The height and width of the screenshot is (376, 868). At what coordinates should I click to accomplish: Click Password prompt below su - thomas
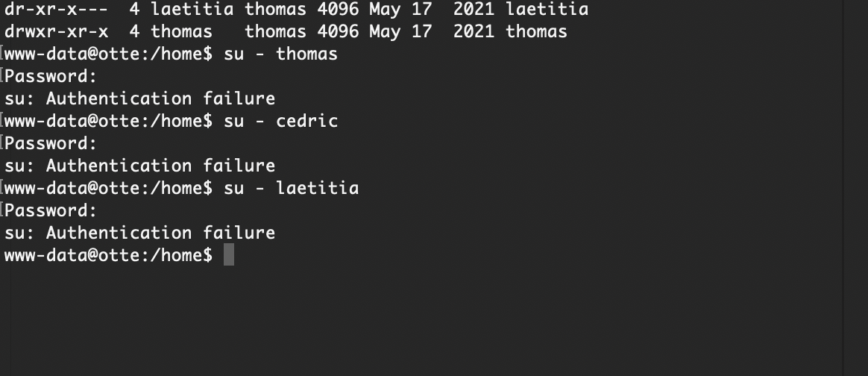(51, 76)
